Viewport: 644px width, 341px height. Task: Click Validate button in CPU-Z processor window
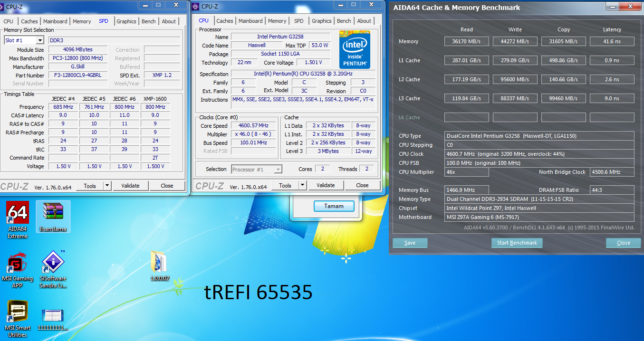pos(326,185)
